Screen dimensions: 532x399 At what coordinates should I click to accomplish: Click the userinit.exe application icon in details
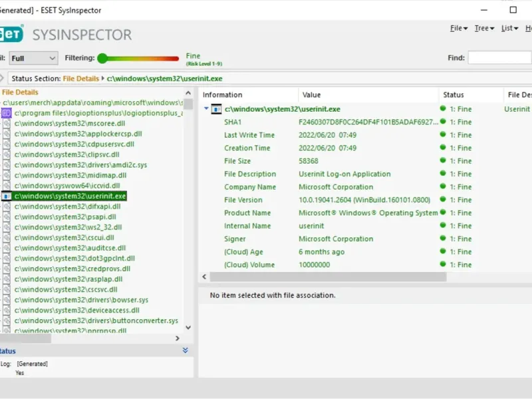tap(216, 109)
